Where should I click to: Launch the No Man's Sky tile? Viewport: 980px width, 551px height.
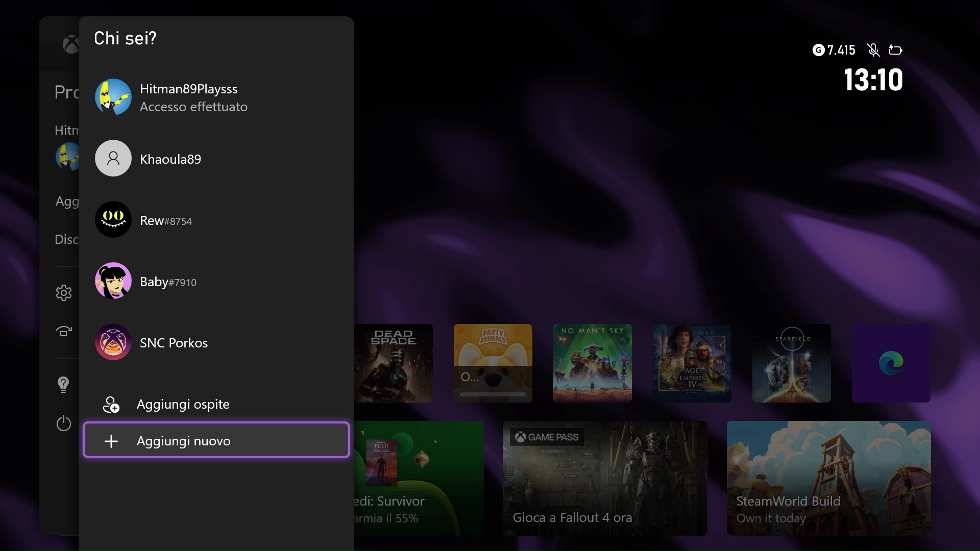tap(592, 363)
